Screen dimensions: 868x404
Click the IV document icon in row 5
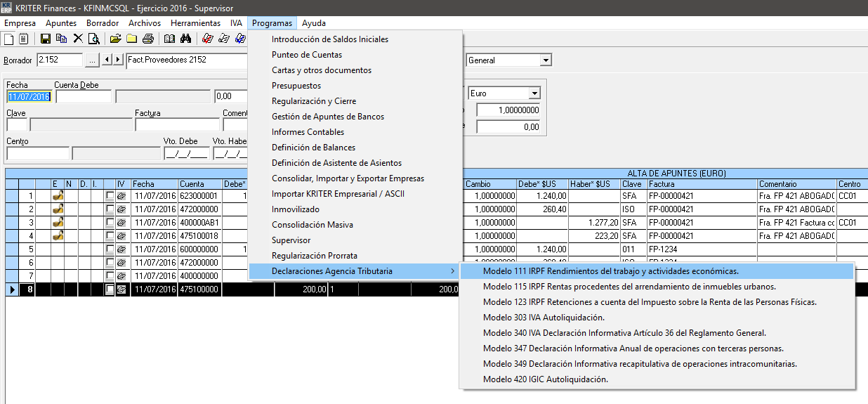click(x=122, y=249)
